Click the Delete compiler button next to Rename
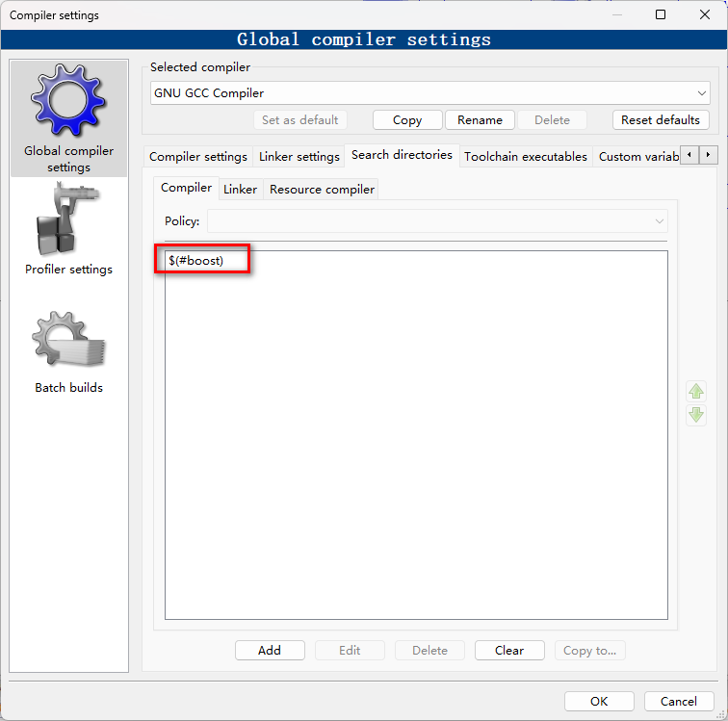 pyautogui.click(x=552, y=120)
